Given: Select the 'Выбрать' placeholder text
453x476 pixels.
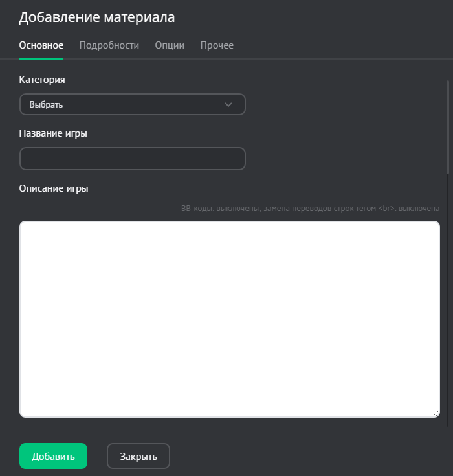Looking at the screenshot, I should pyautogui.click(x=46, y=105).
